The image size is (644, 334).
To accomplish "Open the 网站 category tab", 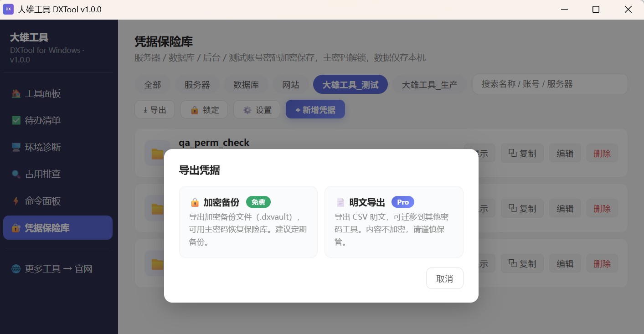I will (291, 85).
